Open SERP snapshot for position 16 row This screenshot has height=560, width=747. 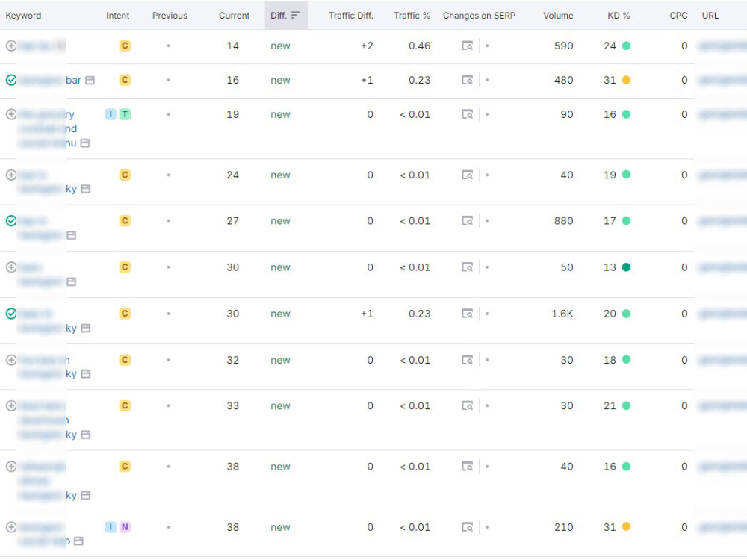468,80
